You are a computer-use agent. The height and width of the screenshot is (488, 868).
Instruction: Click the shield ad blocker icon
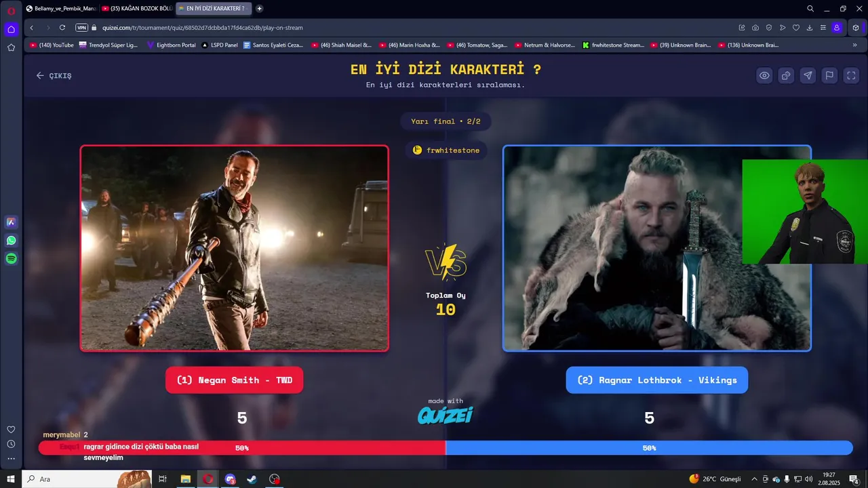click(769, 28)
